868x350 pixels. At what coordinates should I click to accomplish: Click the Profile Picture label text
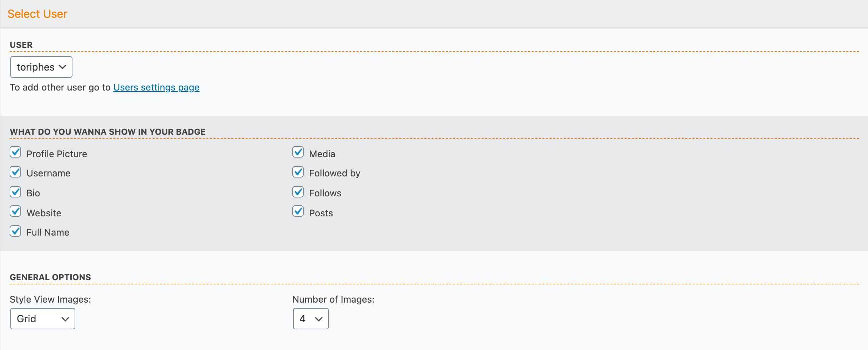[x=57, y=154]
